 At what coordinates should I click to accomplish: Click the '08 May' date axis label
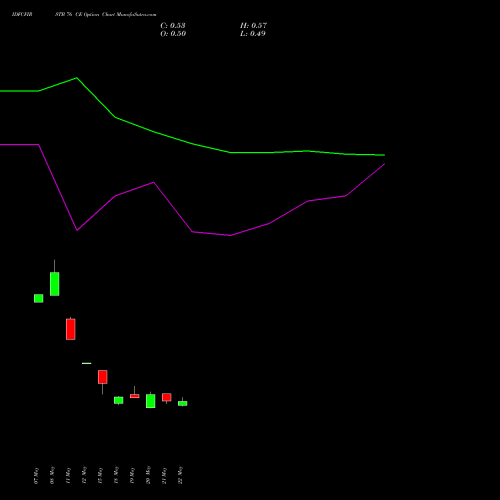52,475
